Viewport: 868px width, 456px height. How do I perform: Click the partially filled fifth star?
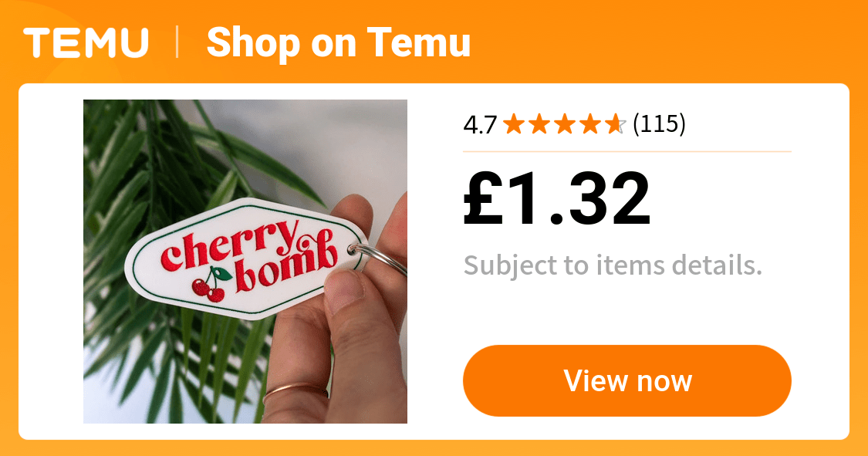pos(616,124)
